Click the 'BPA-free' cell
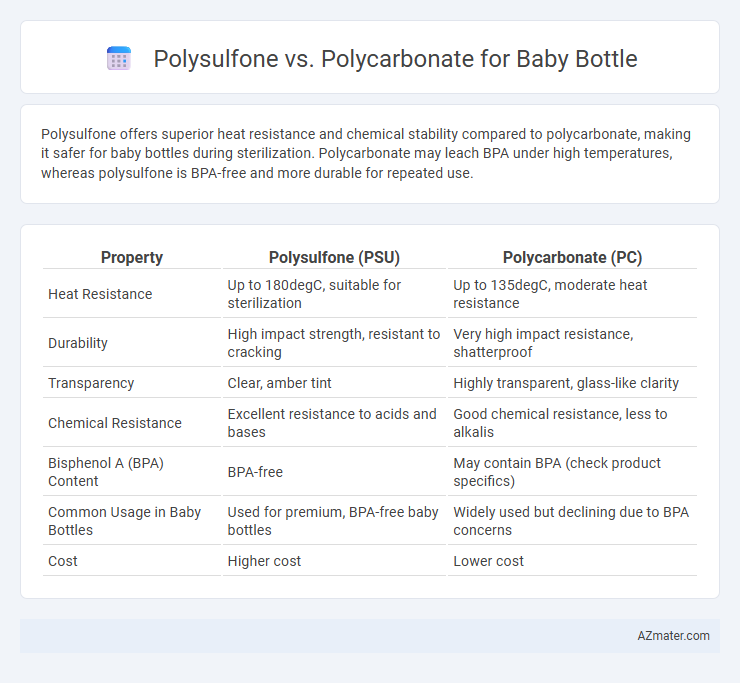This screenshot has width=740, height=683. [334, 472]
